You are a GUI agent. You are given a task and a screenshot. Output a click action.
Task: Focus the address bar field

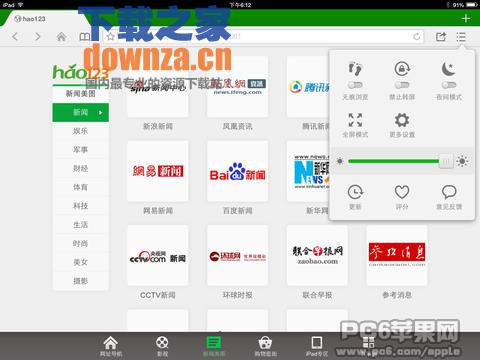click(263, 36)
